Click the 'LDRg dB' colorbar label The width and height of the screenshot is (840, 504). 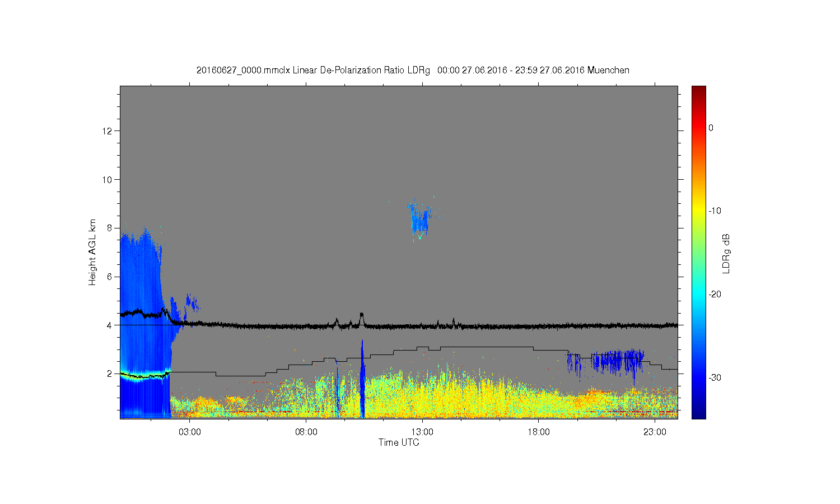point(726,253)
